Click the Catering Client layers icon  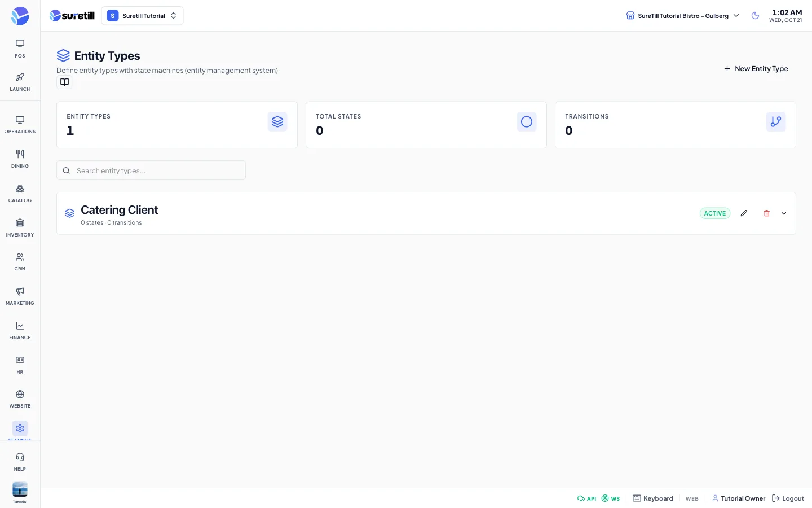70,213
